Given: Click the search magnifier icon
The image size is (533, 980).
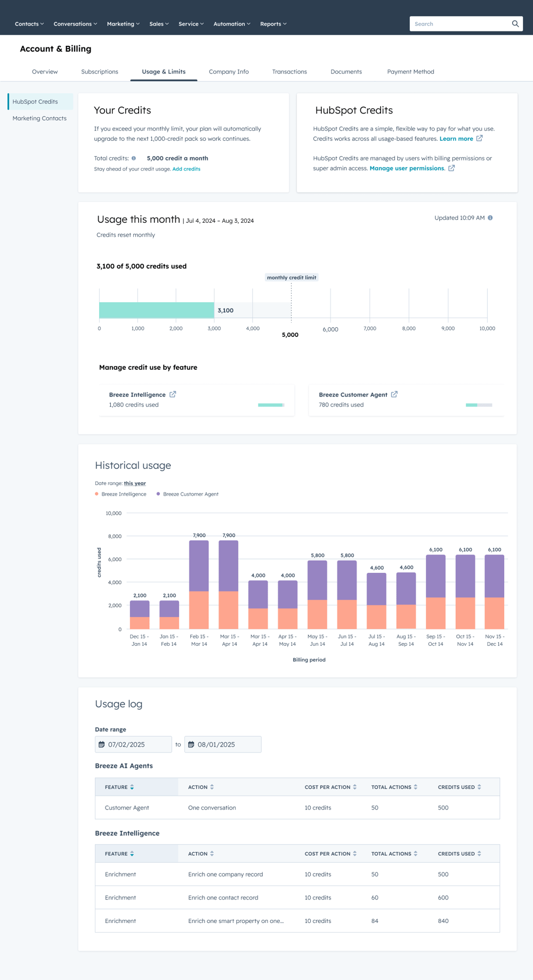Looking at the screenshot, I should (515, 23).
